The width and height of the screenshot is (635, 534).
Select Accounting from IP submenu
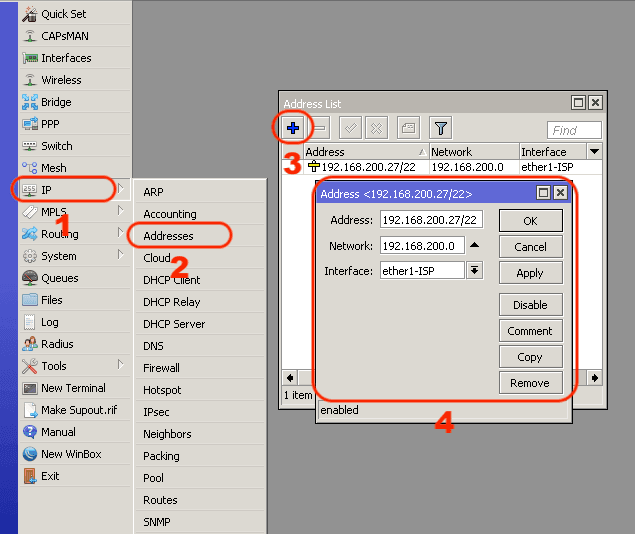[200, 214]
